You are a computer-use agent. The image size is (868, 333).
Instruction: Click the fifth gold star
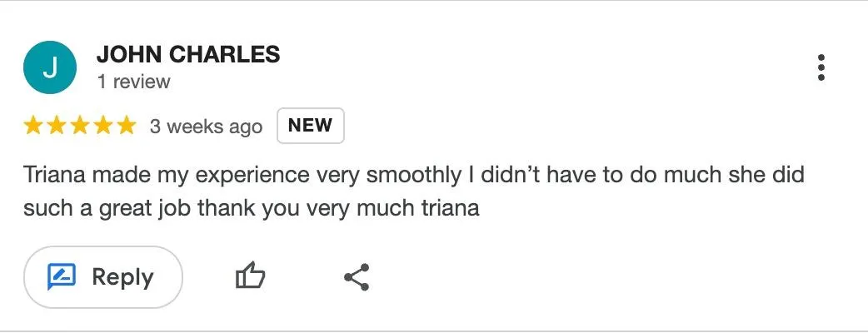tap(127, 126)
